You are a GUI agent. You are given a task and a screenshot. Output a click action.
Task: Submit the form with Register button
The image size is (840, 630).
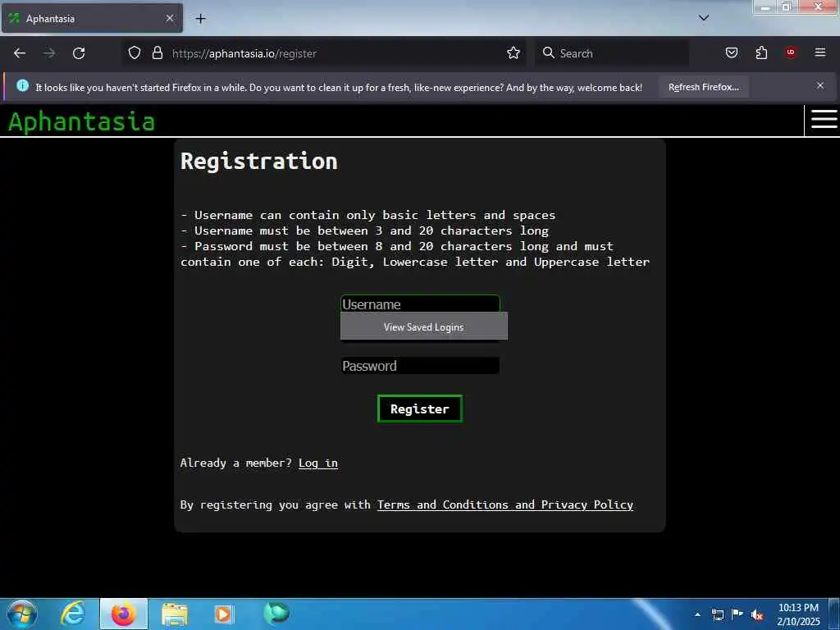(419, 409)
